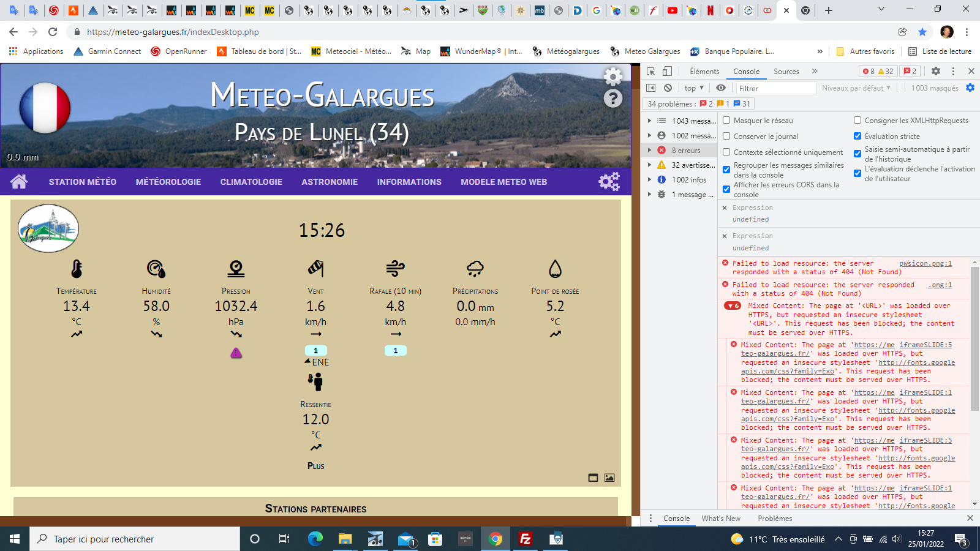The height and width of the screenshot is (551, 980).
Task: Expand the 1002 user messages group
Action: 649,135
